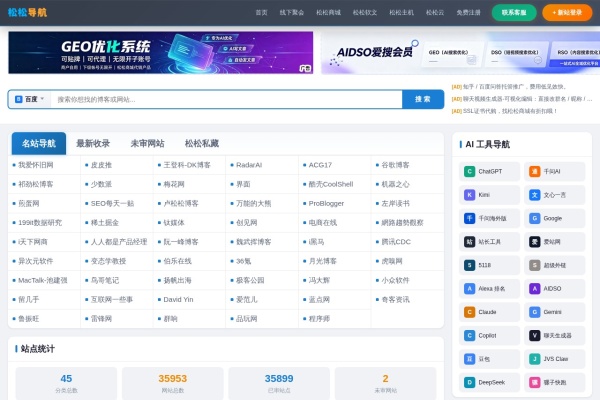
Task: Open the AIDSO爱搜会员 banner ad
Action: [460, 52]
